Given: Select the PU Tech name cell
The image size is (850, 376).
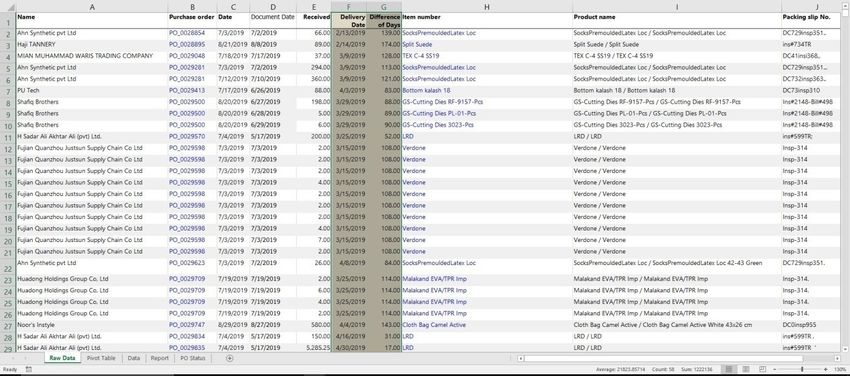Looking at the screenshot, I should click(x=92, y=90).
